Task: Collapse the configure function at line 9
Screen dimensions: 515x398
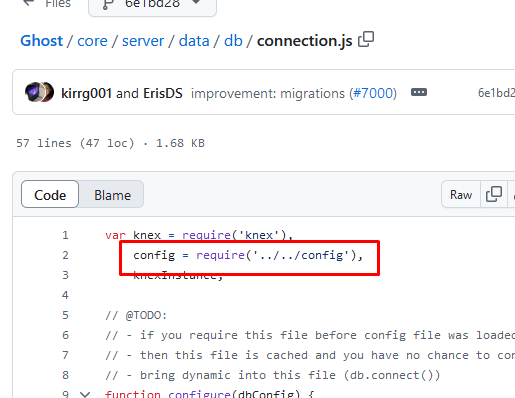Action: (x=85, y=394)
